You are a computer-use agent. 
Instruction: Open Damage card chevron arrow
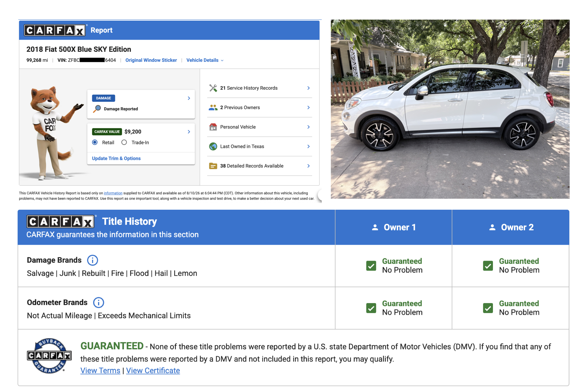coord(189,98)
